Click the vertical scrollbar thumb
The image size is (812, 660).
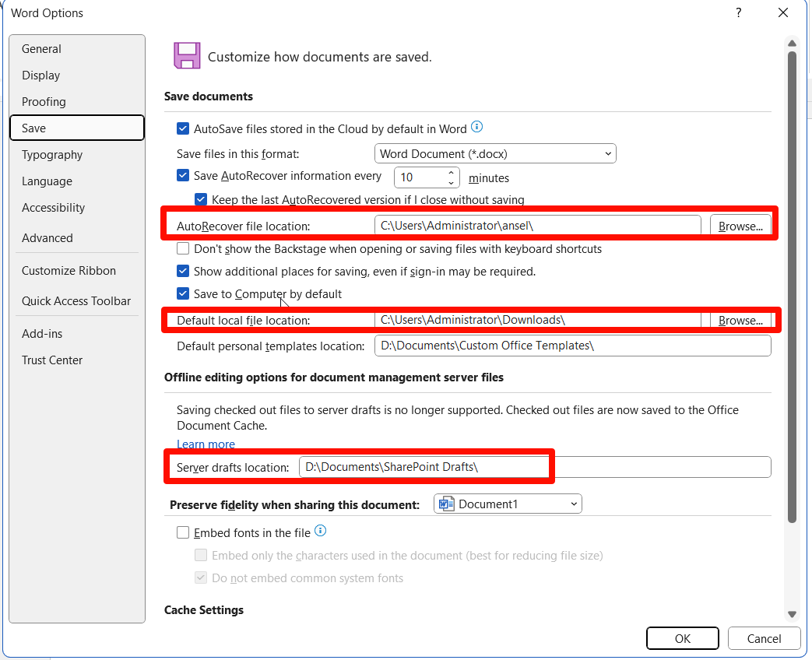(792, 287)
